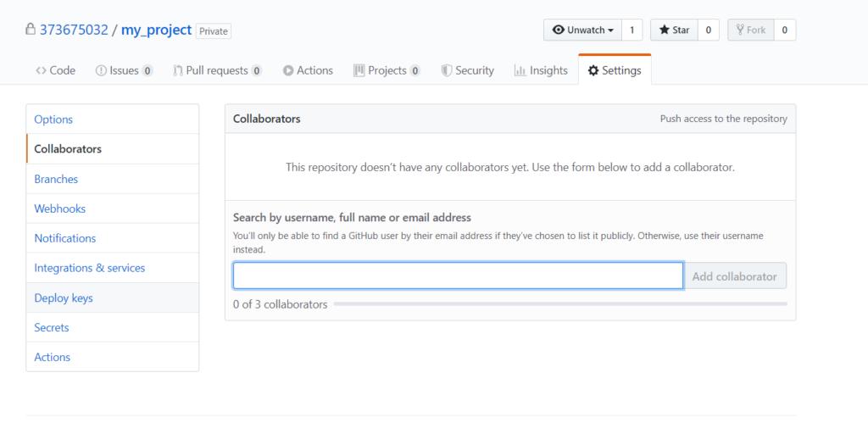Click the fork icon in Fork button
This screenshot has height=434, width=868.
[740, 30]
